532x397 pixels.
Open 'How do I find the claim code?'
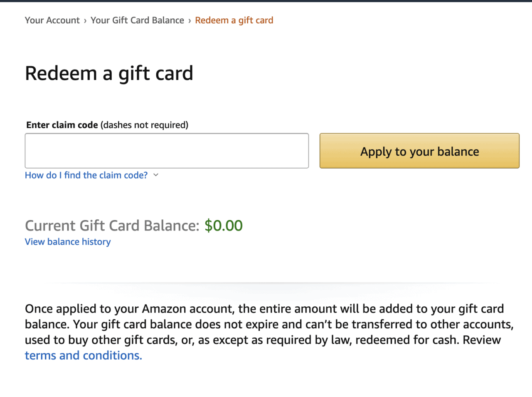click(x=86, y=175)
